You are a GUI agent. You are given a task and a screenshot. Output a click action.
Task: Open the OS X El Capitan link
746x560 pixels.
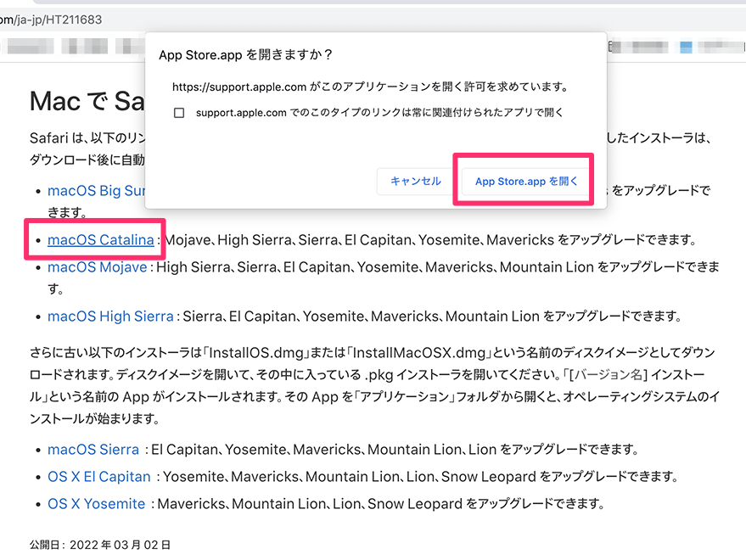pos(99,476)
